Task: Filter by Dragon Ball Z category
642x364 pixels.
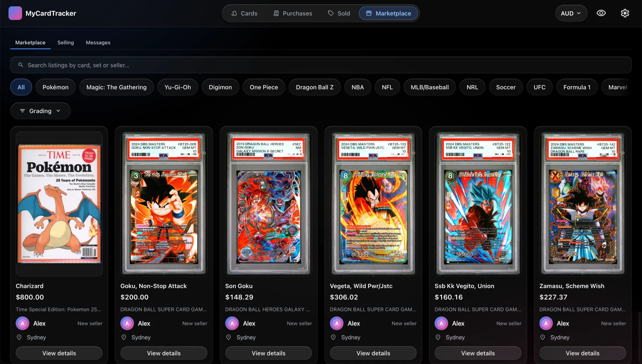Action: (x=315, y=87)
